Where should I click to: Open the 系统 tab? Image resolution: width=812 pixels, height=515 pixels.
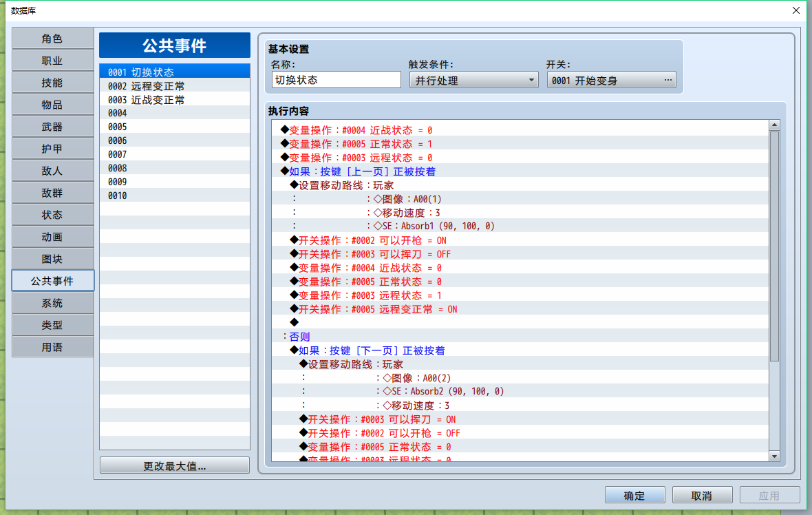click(x=53, y=303)
